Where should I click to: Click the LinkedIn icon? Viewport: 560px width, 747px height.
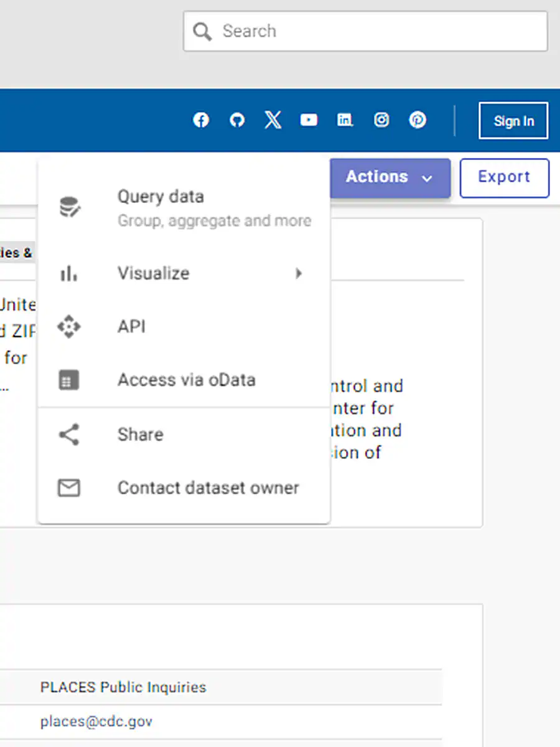click(x=345, y=120)
